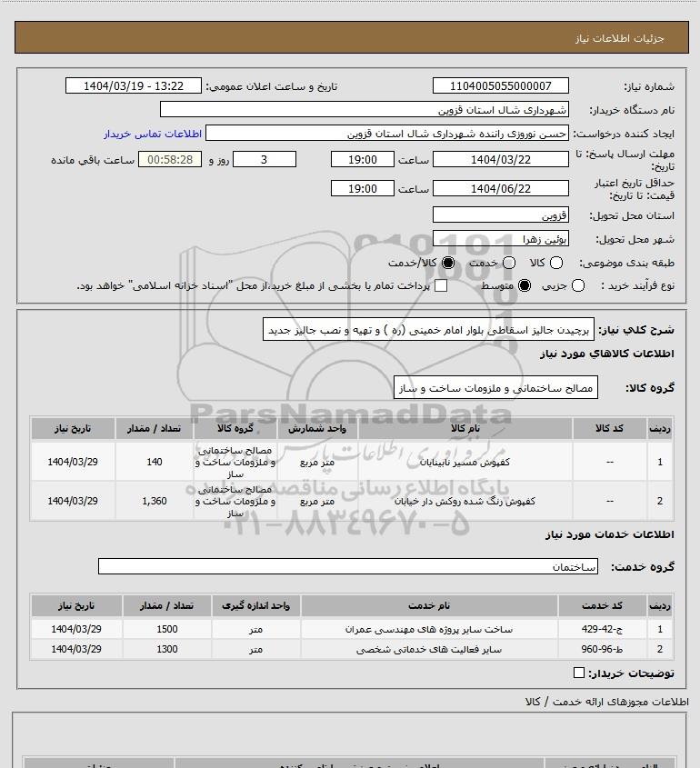Click the remaining days field showing 3
Image resolution: width=700 pixels, height=768 pixels.
(x=264, y=159)
